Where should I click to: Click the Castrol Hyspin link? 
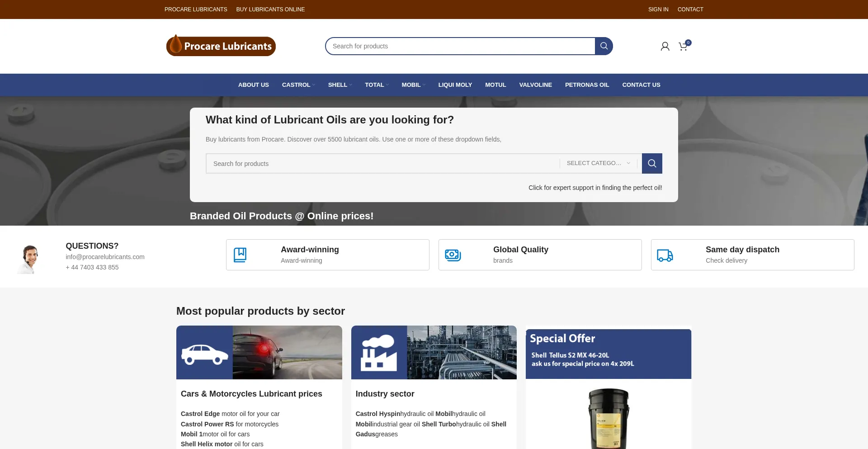(378, 414)
